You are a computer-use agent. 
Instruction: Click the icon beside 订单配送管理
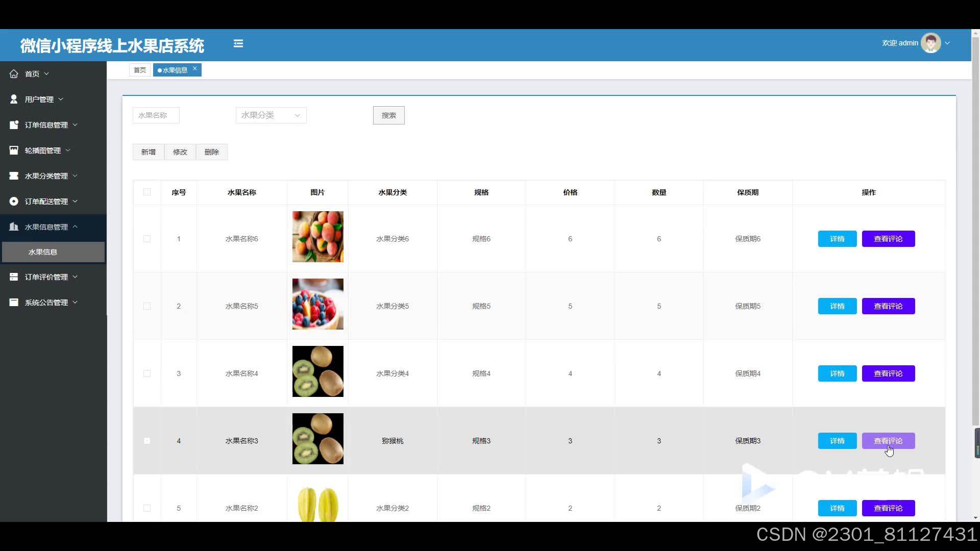[x=14, y=201]
